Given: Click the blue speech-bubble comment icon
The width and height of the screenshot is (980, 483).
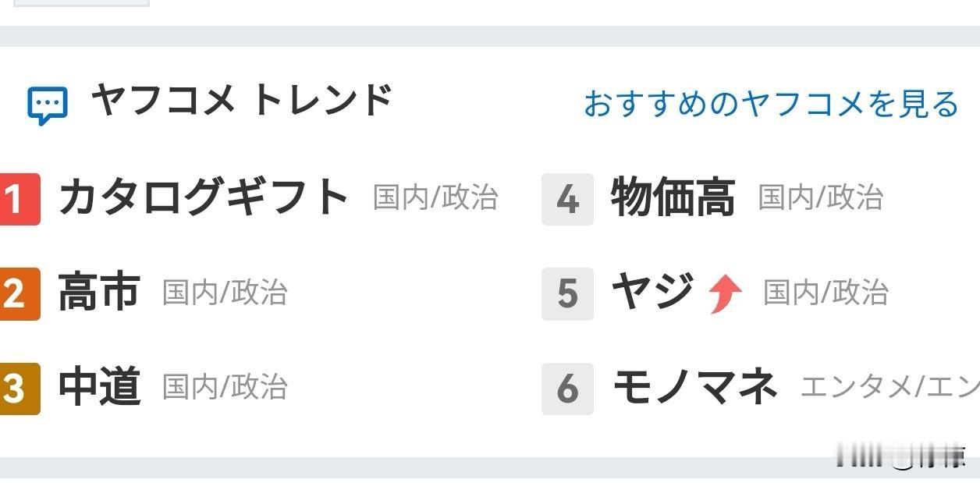Looking at the screenshot, I should click(x=47, y=102).
